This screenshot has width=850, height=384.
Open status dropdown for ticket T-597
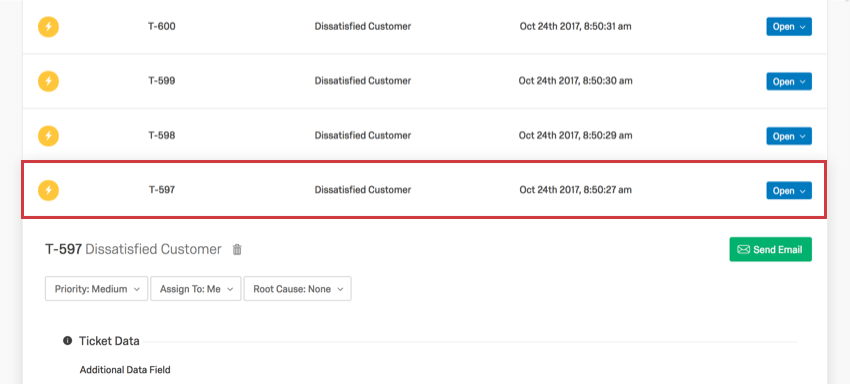click(x=789, y=190)
